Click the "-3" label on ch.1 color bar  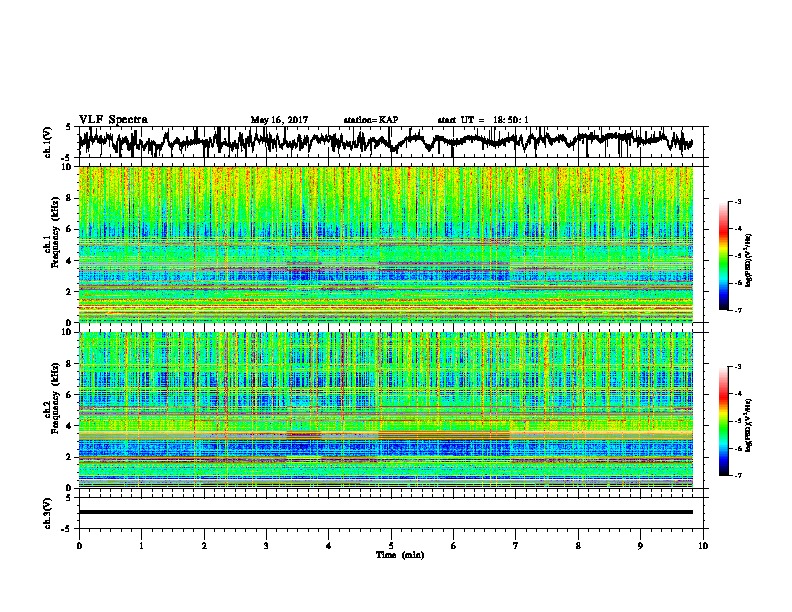(737, 202)
